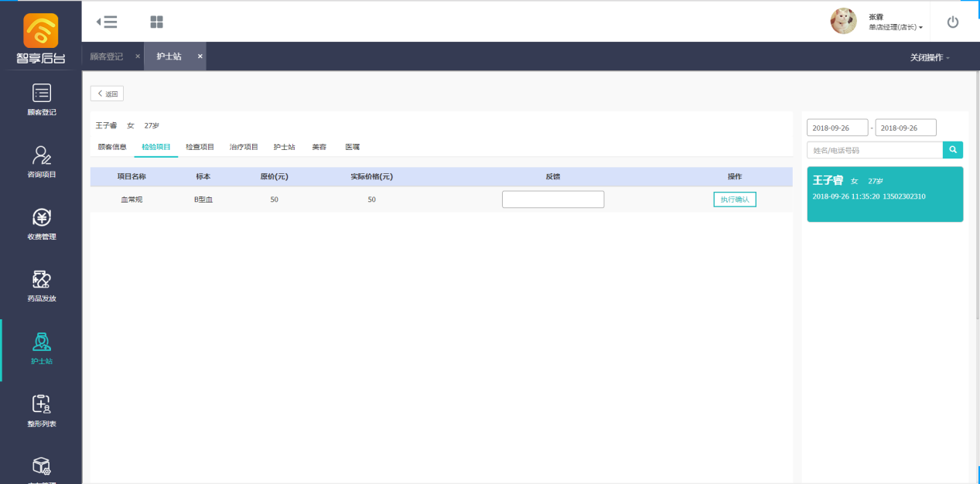Click the 执行确认 button

(734, 199)
